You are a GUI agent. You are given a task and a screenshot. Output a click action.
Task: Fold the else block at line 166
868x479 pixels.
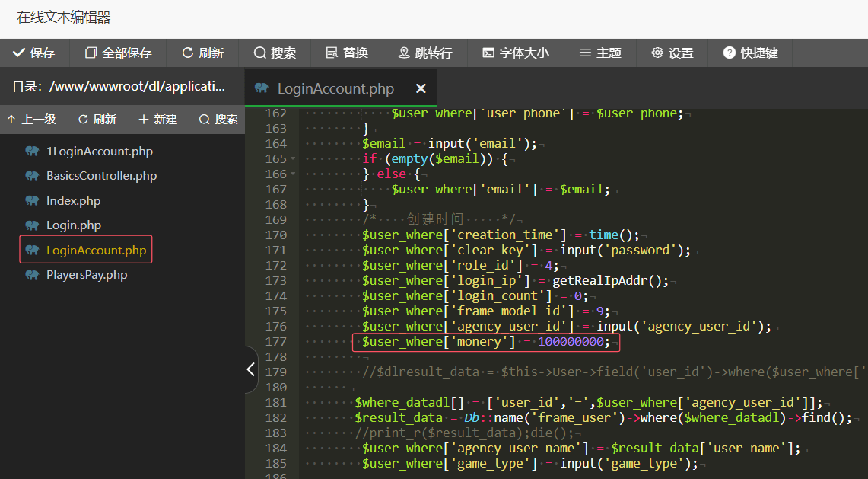tap(294, 174)
